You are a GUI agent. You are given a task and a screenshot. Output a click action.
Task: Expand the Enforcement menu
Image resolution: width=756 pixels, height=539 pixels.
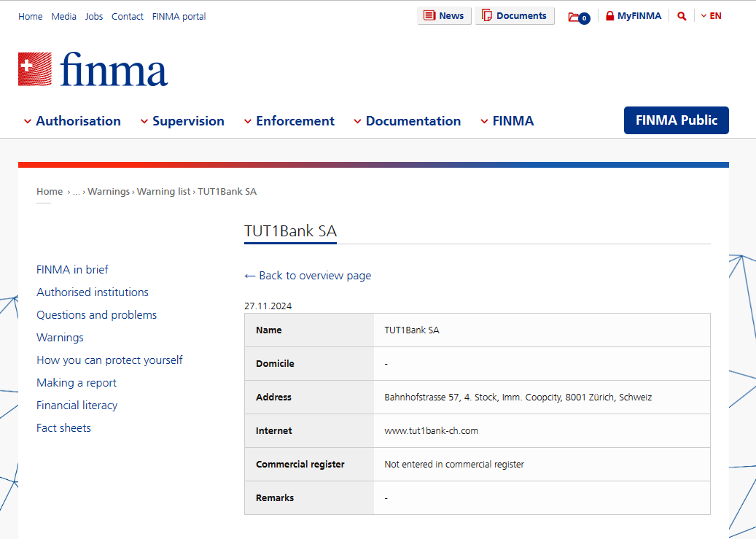[x=289, y=120]
